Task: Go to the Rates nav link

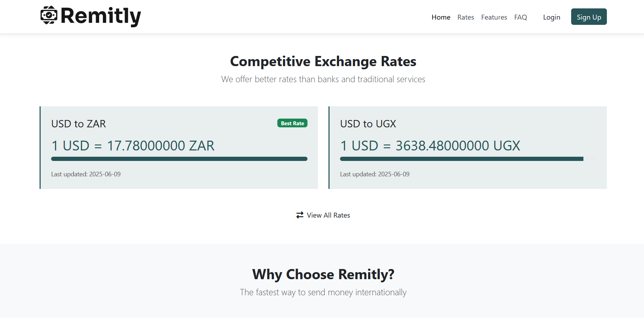Action: 466,17
